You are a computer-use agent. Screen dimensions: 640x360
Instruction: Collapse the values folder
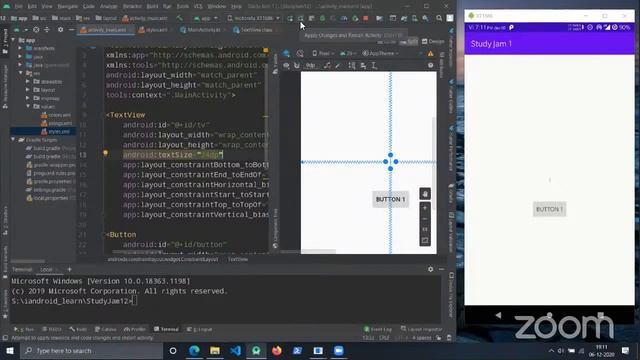pos(28,107)
